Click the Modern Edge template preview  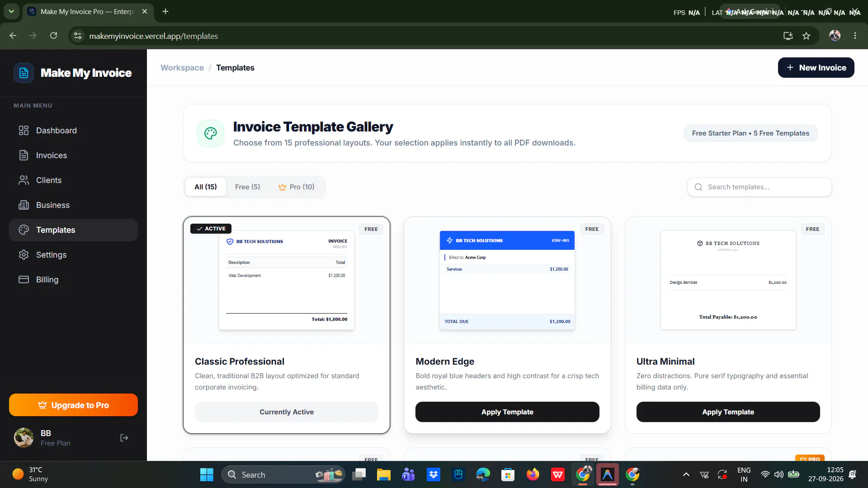(x=507, y=280)
